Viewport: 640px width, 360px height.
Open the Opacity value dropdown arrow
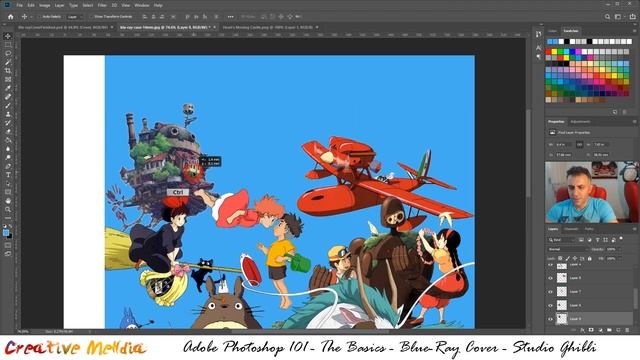tap(620, 249)
